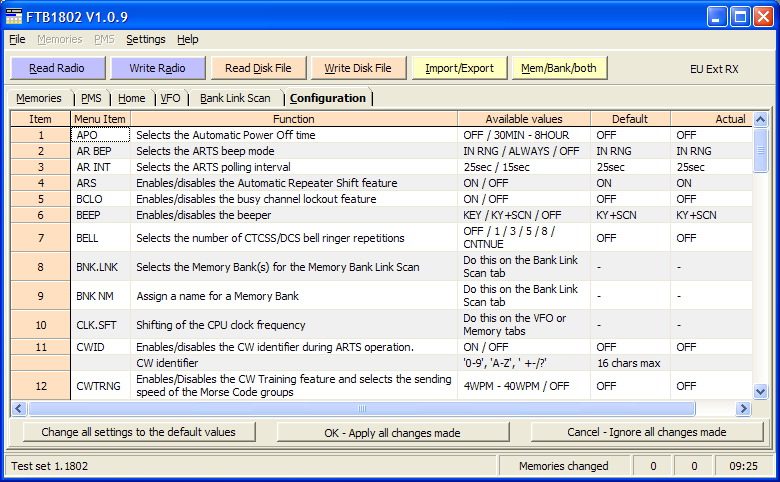The width and height of the screenshot is (780, 482).
Task: Switch to the Memories tab
Action: (39, 98)
